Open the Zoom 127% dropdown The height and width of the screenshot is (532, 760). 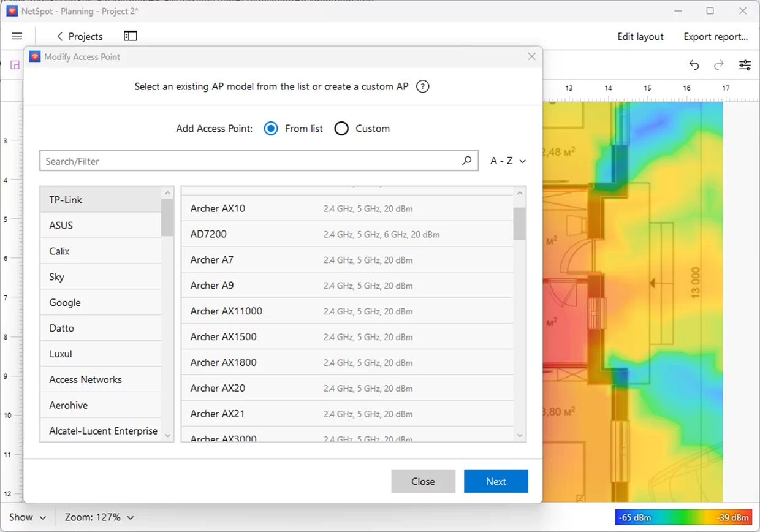coord(99,517)
